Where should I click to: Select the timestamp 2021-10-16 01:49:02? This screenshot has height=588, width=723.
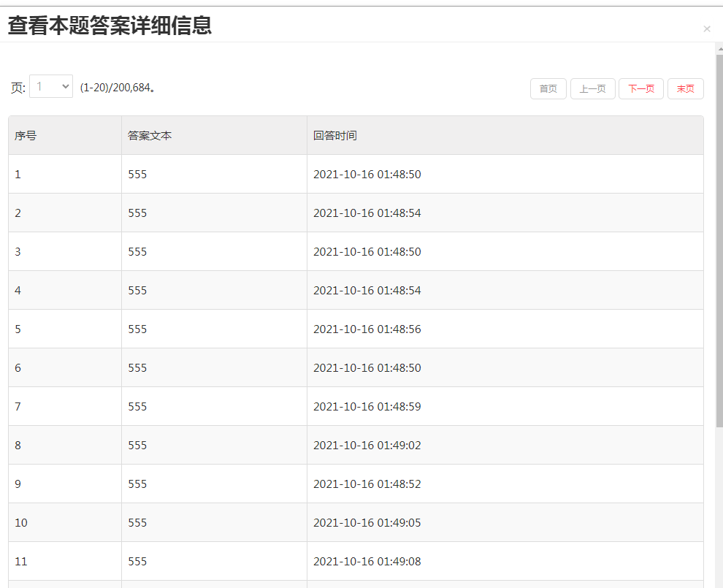367,446
